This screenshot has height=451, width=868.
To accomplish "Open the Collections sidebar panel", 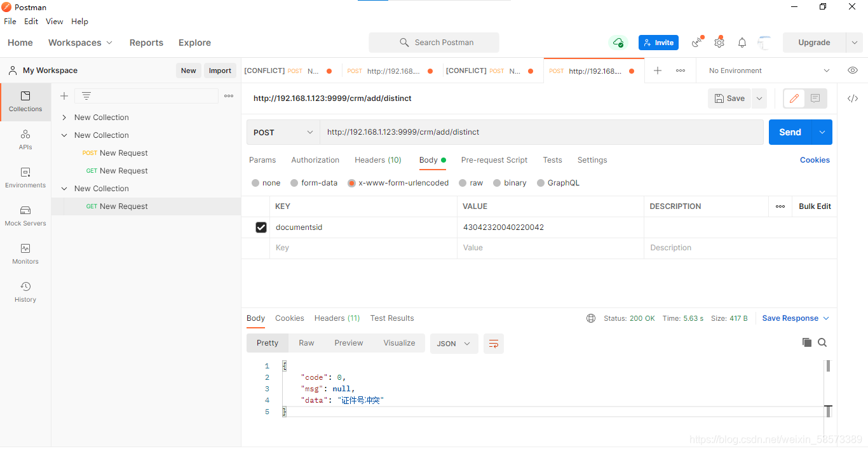I will [x=25, y=102].
